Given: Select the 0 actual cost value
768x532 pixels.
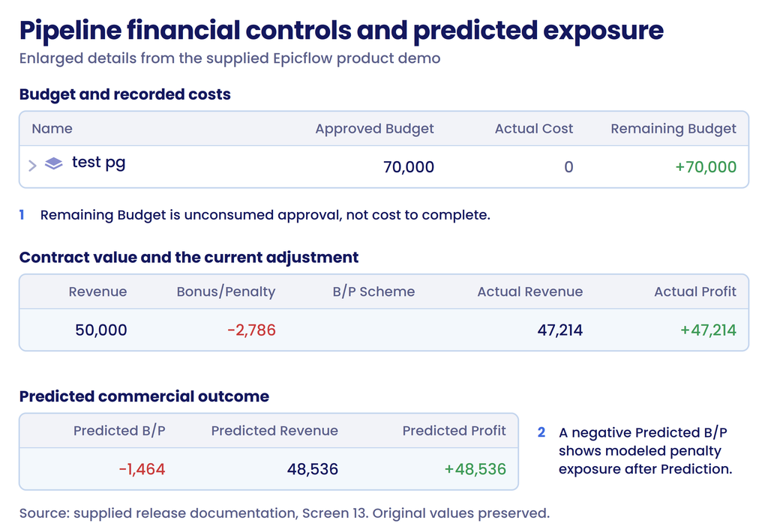Looking at the screenshot, I should (568, 167).
